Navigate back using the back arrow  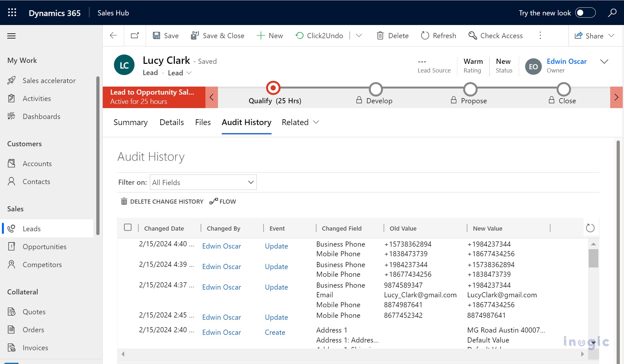pyautogui.click(x=113, y=36)
